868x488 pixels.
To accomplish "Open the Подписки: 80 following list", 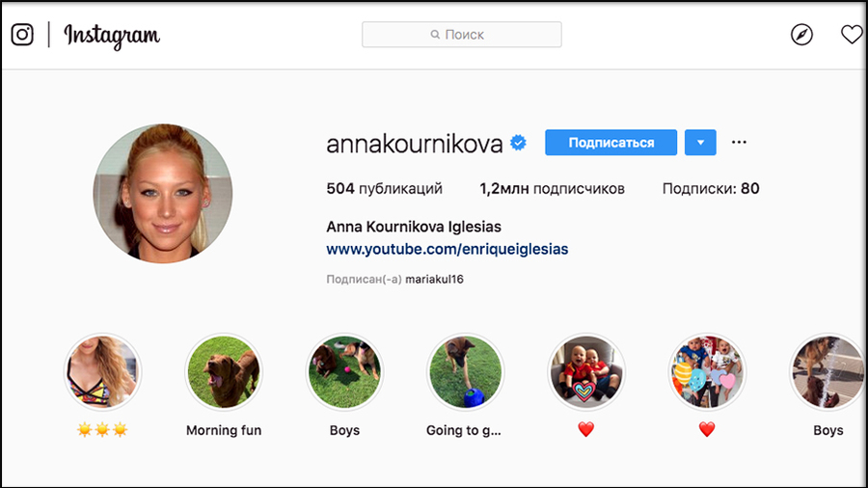I will pos(711,189).
